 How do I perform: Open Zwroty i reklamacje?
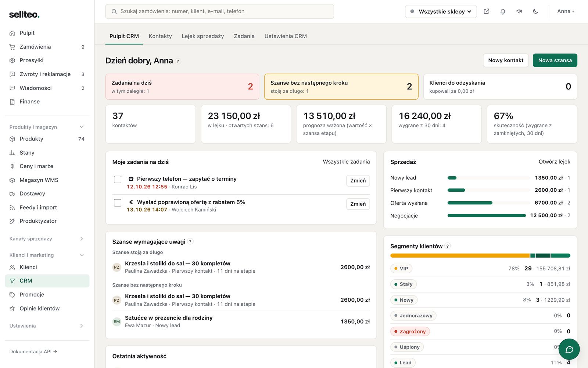[x=47, y=74]
